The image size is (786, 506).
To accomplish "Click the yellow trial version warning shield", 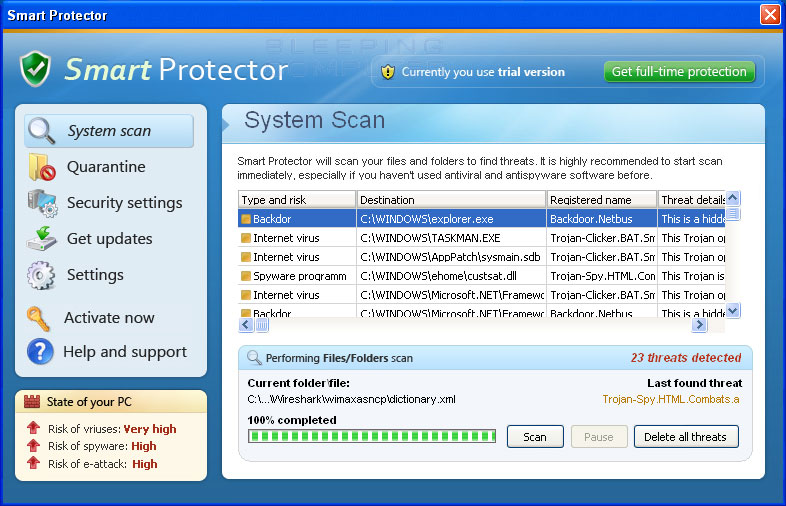I will pos(387,72).
